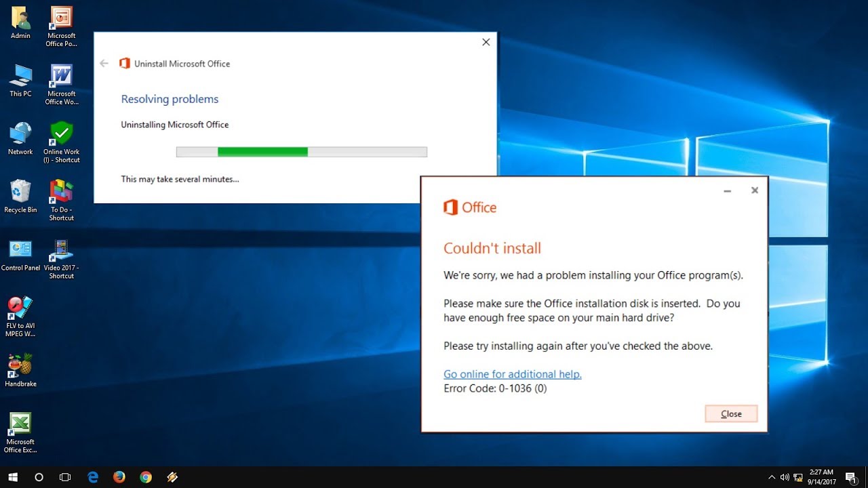This screenshot has height=488, width=868.
Task: Click the Couldn't install heading
Action: point(492,248)
